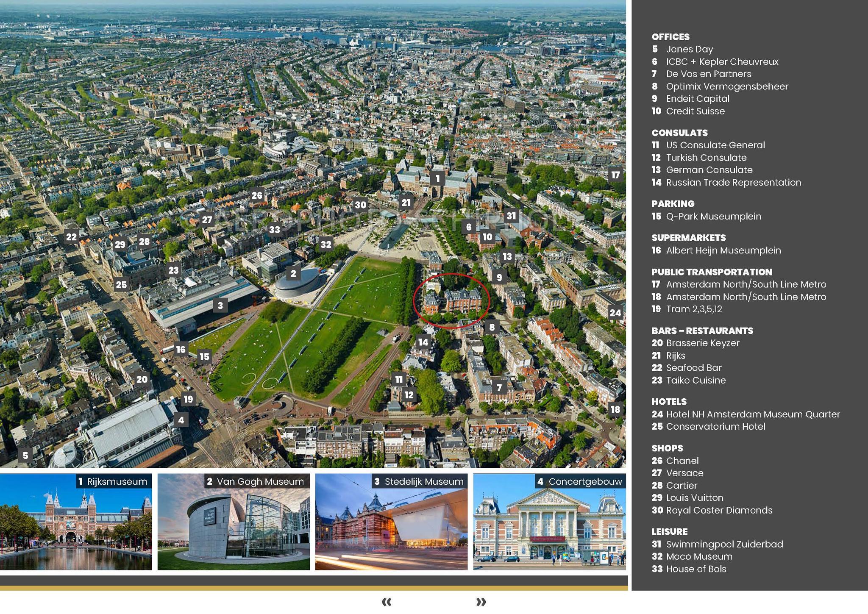The image size is (868, 614).
Task: Click map marker 6 on the aerial photo
Action: point(469,227)
